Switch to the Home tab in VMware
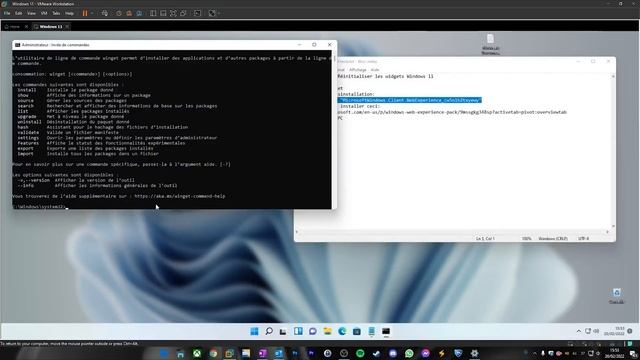Screen dimensions: 640x360 coord(12,27)
